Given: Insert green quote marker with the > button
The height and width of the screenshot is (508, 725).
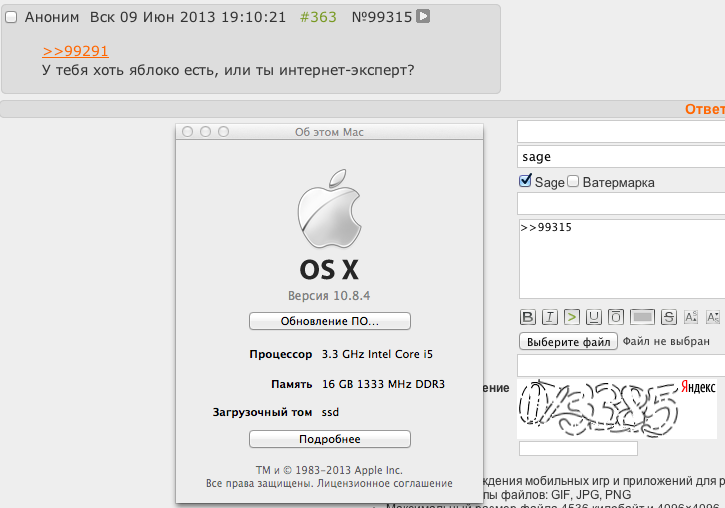Looking at the screenshot, I should tap(571, 317).
